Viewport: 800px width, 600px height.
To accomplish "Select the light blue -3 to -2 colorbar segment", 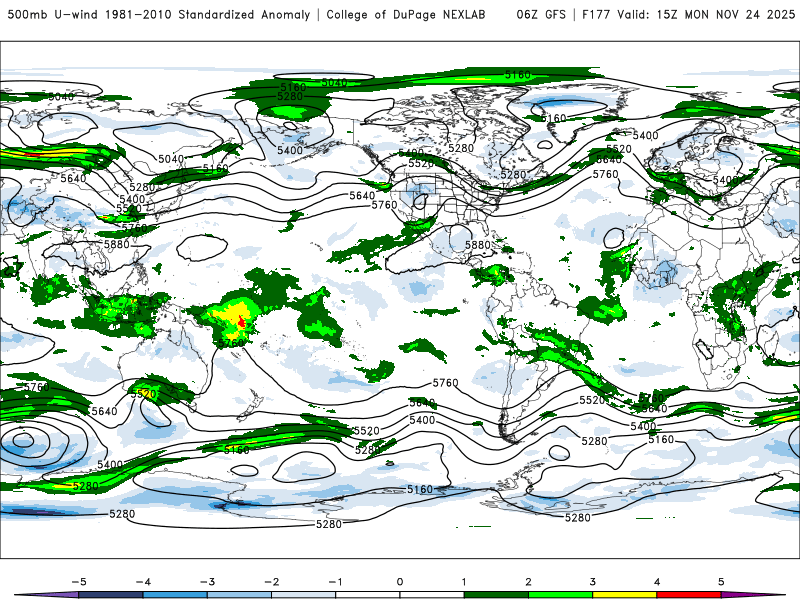I will [x=239, y=595].
